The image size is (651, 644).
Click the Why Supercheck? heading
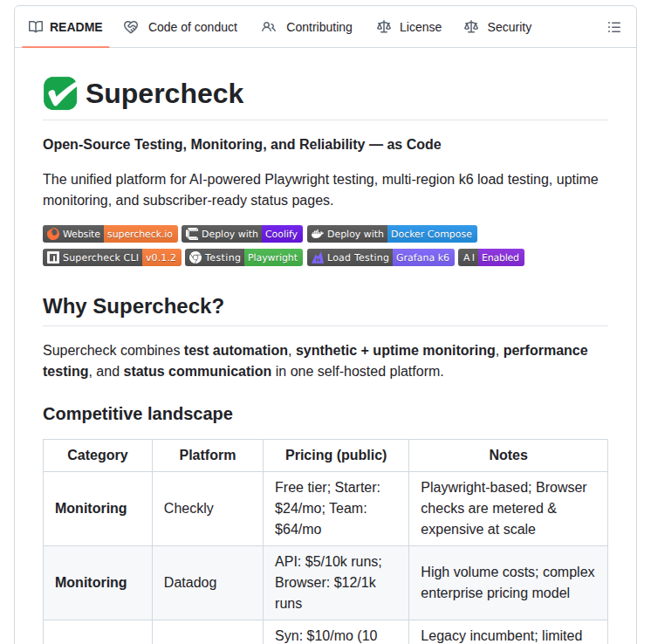coord(134,306)
